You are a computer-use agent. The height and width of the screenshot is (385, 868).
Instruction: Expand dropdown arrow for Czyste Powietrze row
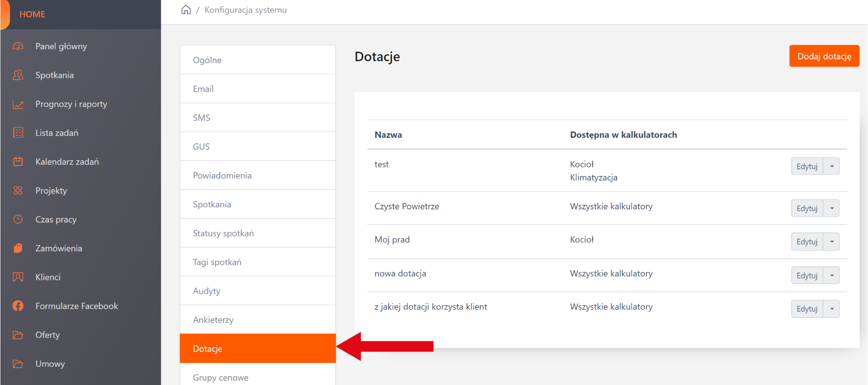tap(832, 208)
